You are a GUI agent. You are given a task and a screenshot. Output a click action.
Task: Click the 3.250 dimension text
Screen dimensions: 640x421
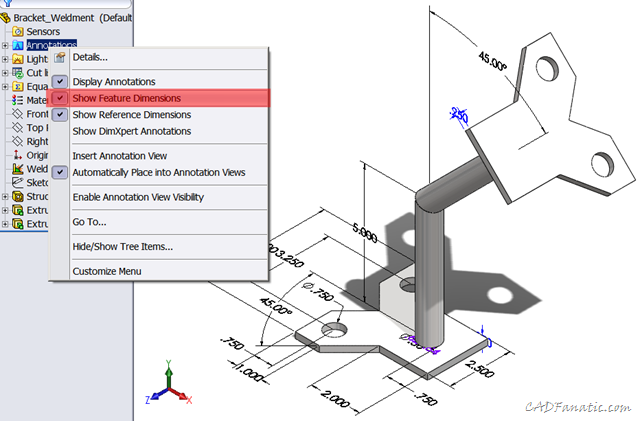pos(287,256)
